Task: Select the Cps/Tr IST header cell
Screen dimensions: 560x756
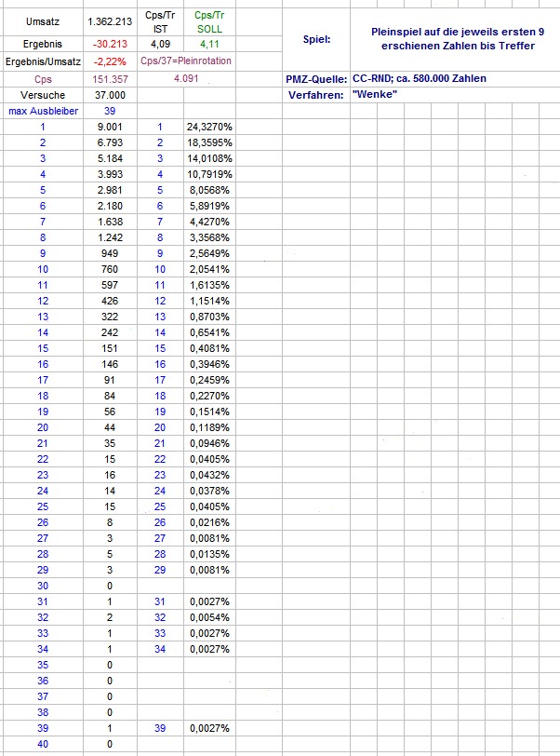Action: click(161, 22)
